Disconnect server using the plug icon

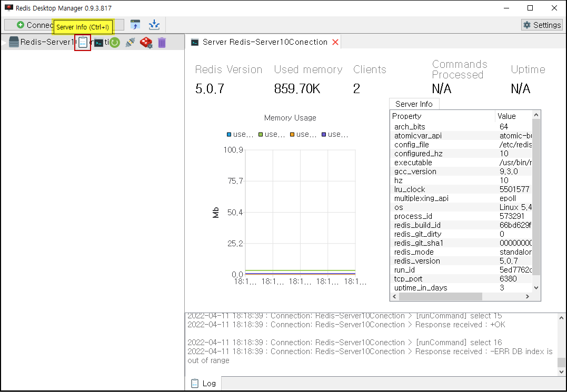point(130,43)
